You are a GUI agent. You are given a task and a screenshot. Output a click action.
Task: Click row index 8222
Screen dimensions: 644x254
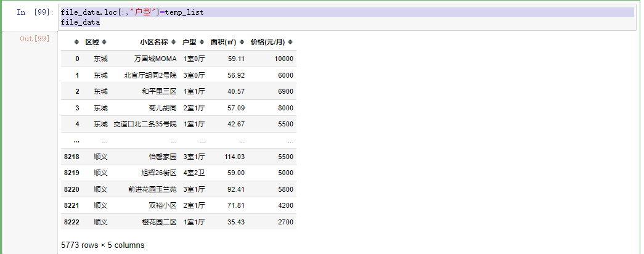tap(71, 222)
